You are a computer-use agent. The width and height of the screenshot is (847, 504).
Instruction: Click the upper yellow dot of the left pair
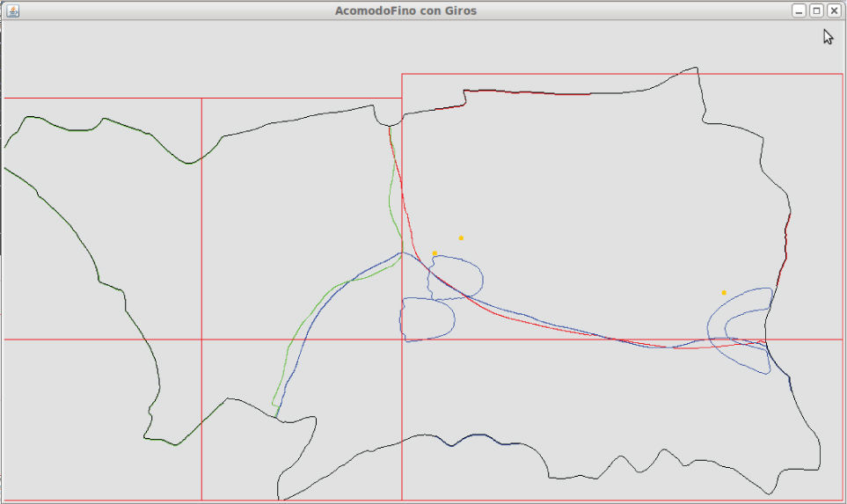(x=461, y=237)
